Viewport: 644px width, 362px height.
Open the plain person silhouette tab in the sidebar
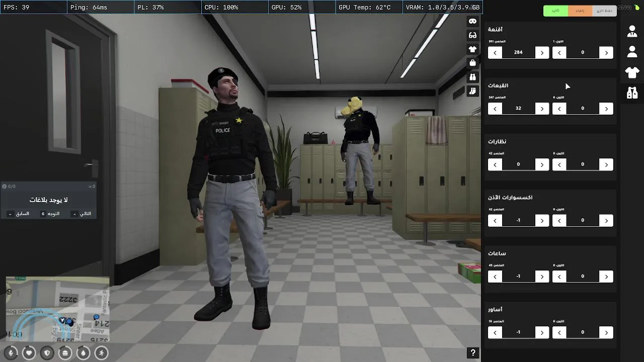632,52
